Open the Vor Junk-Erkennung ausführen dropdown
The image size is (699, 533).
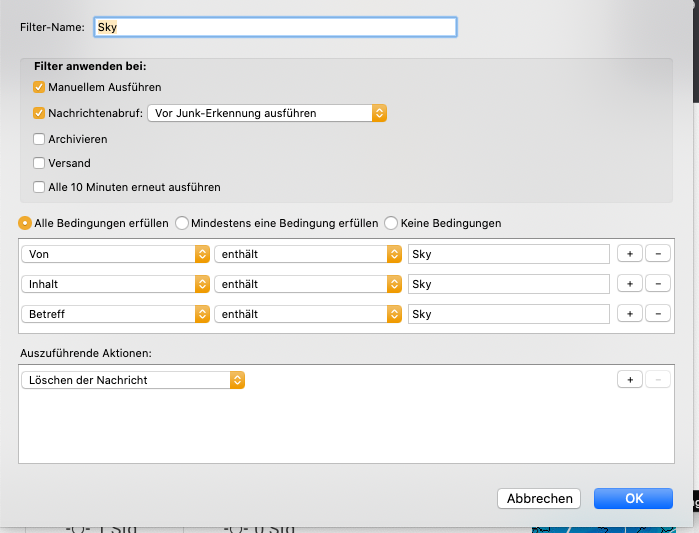coord(267,113)
